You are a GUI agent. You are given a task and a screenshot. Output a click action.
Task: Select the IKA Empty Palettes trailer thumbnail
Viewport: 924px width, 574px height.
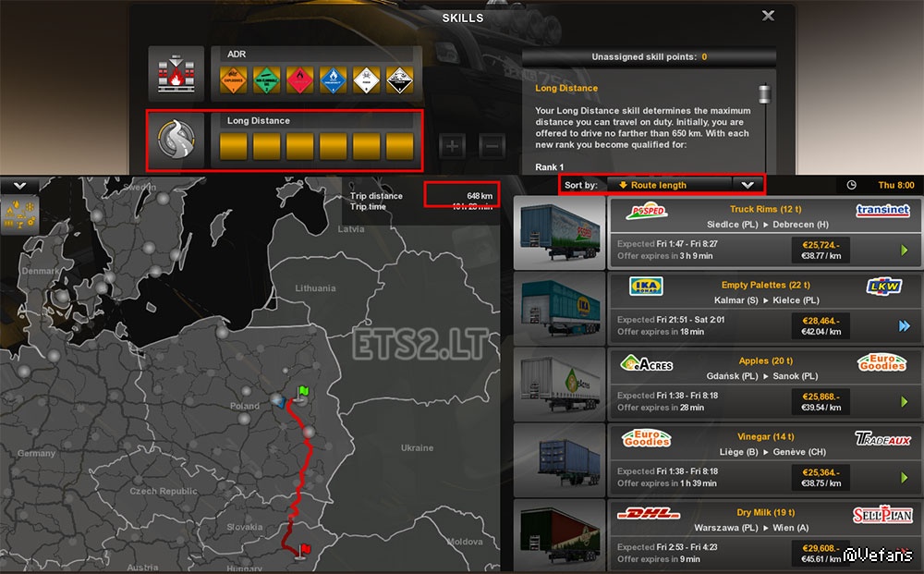pos(560,309)
